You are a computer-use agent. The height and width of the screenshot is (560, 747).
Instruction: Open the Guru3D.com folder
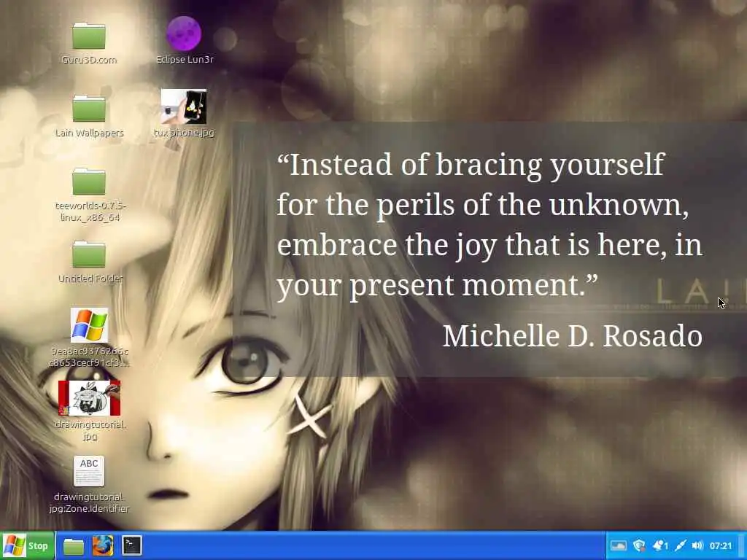point(89,36)
